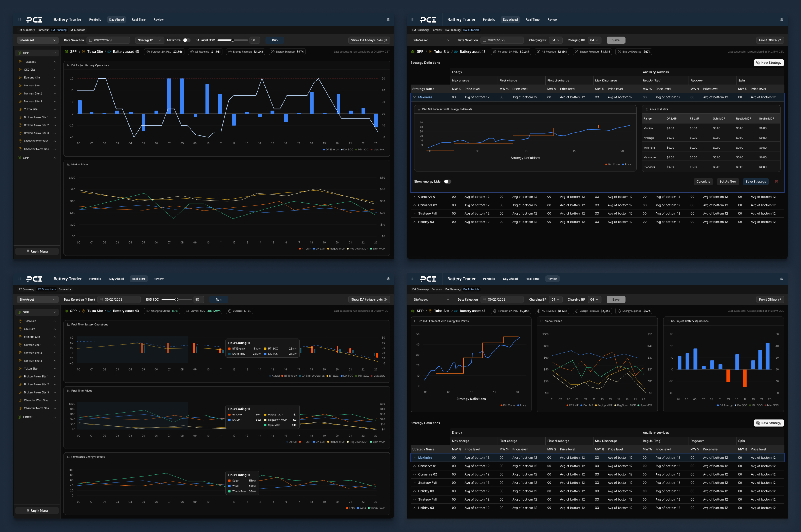Open app grid menu in DA Planning window
The height and width of the screenshot is (532, 801).
click(x=19, y=20)
